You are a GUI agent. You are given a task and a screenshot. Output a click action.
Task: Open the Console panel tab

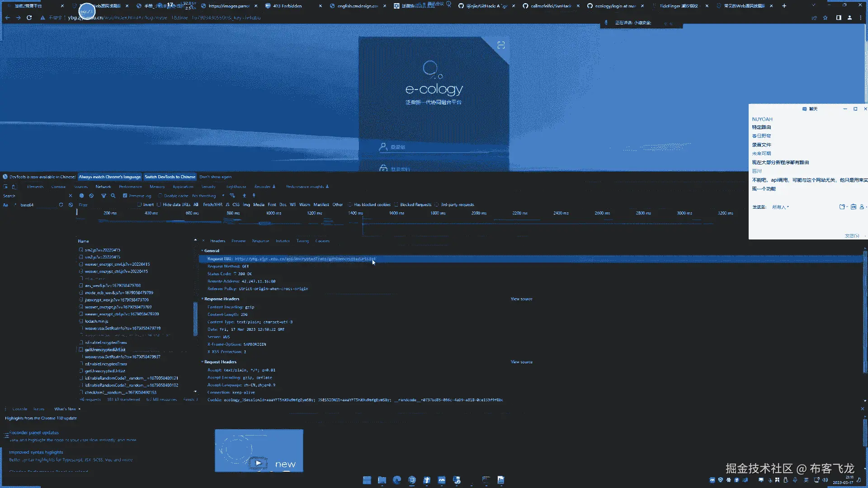click(x=58, y=187)
